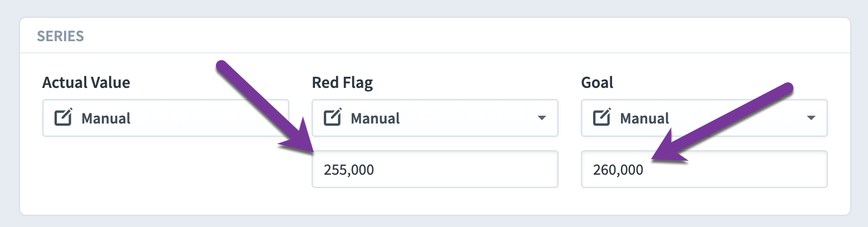Click the empty space below Actual Value selector

pos(166,169)
